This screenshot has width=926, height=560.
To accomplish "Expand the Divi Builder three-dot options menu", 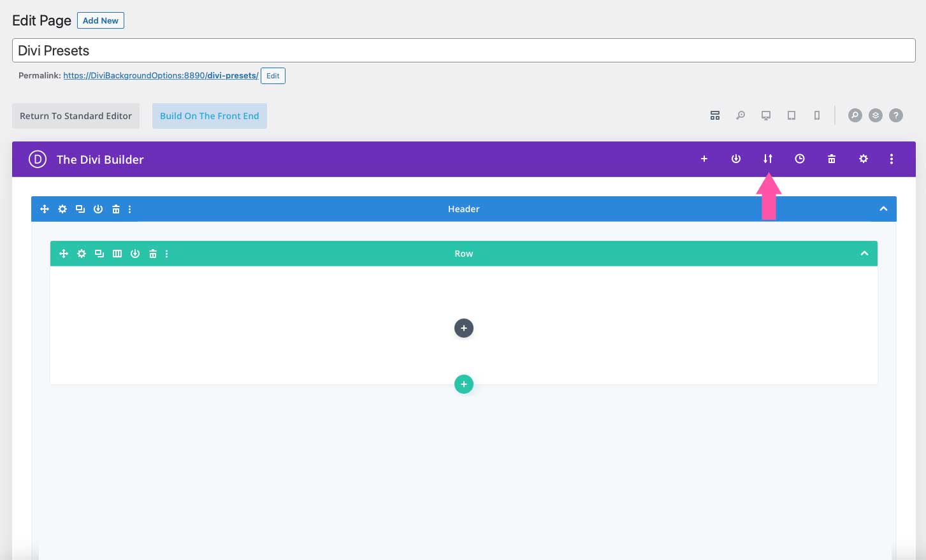I will click(x=892, y=159).
